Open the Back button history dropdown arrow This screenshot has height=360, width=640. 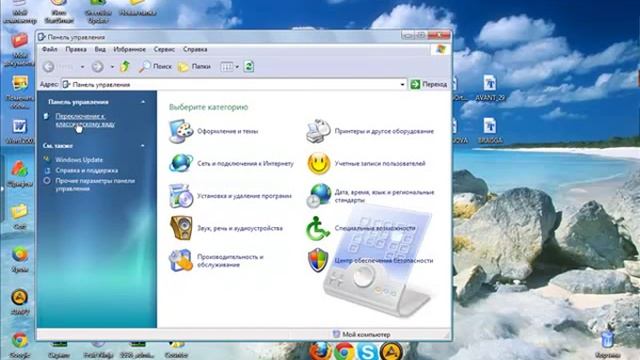[82, 67]
